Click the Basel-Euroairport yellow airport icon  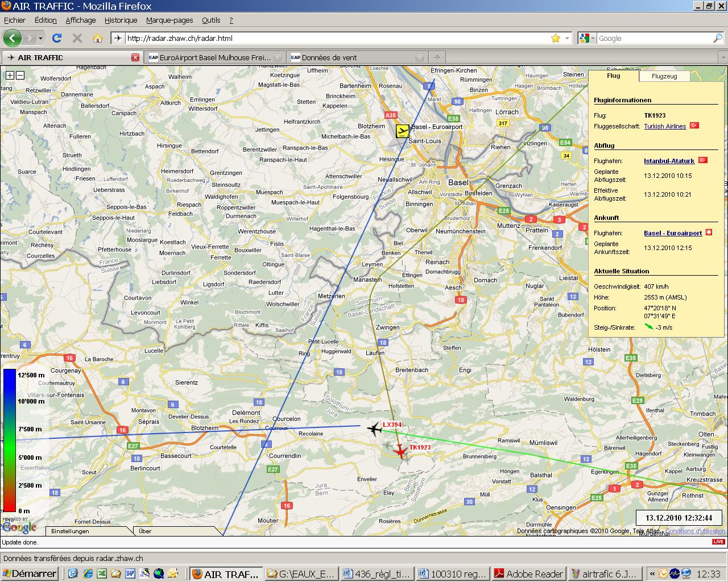tap(403, 131)
